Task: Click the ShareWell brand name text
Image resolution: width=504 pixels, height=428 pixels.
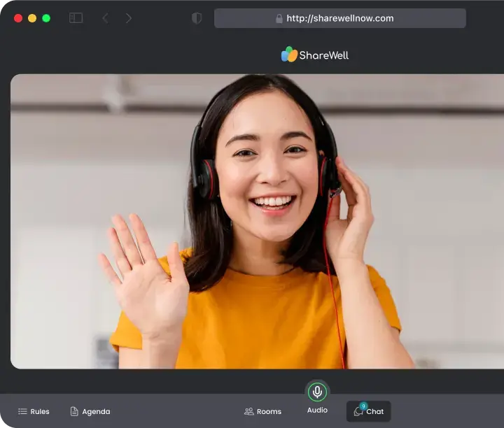Action: [323, 55]
